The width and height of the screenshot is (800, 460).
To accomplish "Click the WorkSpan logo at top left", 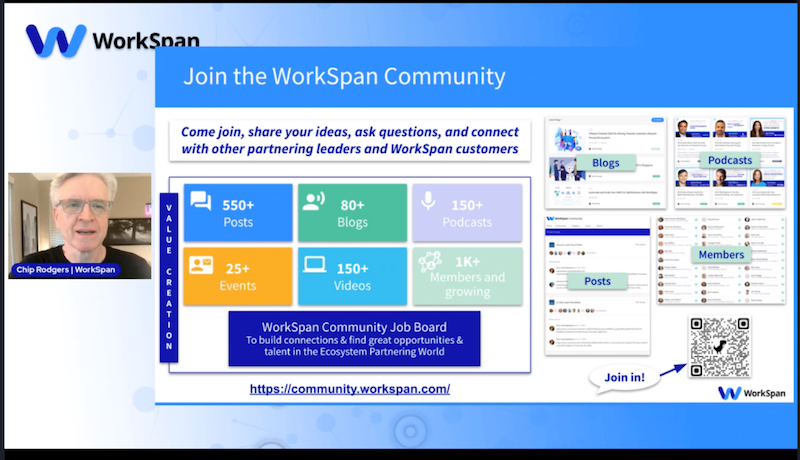I will pos(112,40).
